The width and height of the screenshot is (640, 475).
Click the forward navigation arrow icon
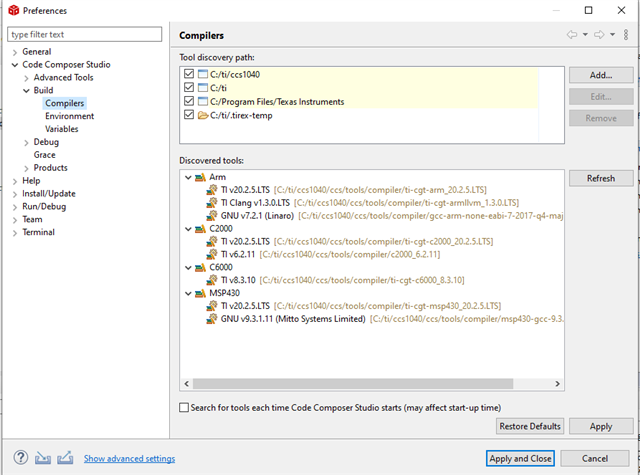pyautogui.click(x=599, y=35)
